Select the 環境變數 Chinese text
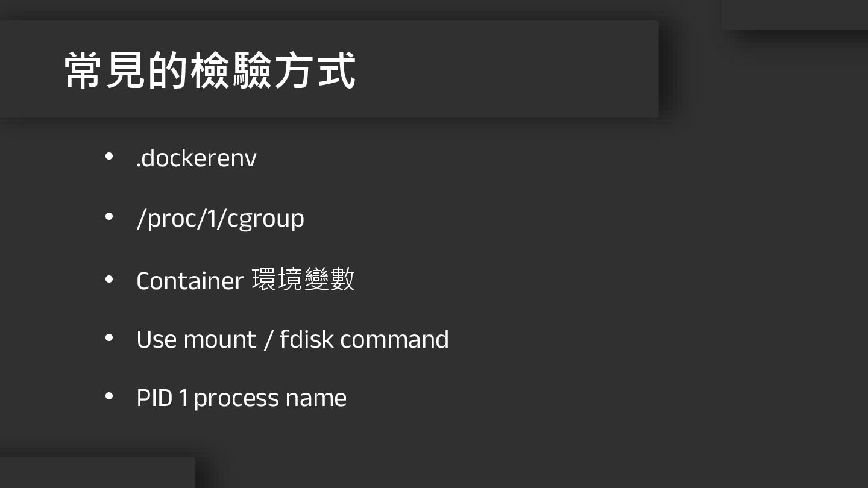 pyautogui.click(x=303, y=280)
